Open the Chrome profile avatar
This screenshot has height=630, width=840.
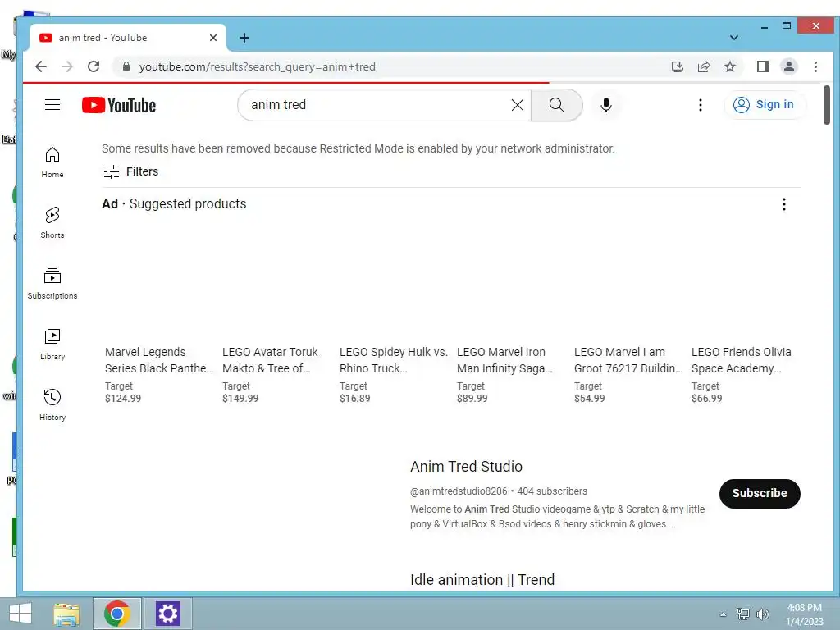(788, 66)
